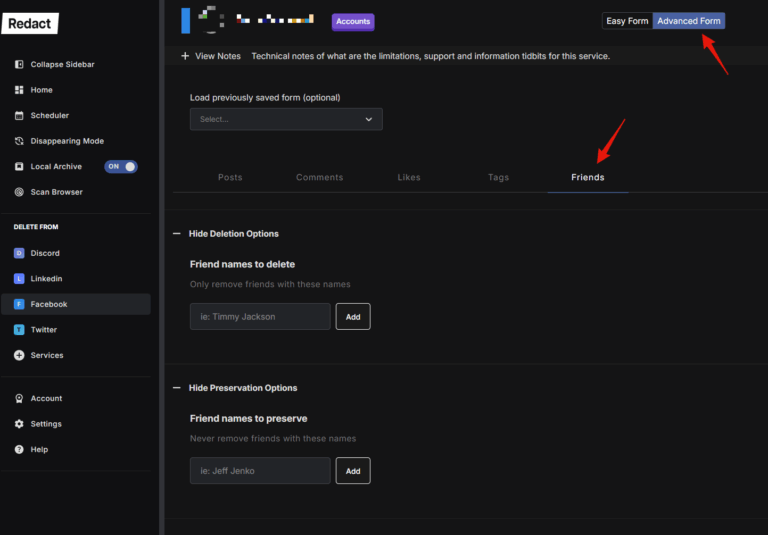This screenshot has width=768, height=535.
Task: Switch to the Posts tab
Action: coord(230,177)
